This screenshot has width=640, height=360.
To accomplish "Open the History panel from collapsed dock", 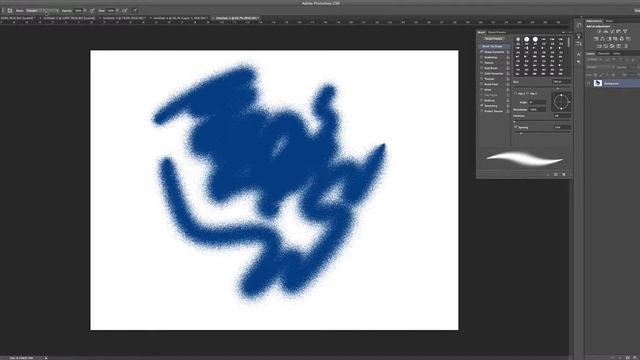I will [x=579, y=25].
